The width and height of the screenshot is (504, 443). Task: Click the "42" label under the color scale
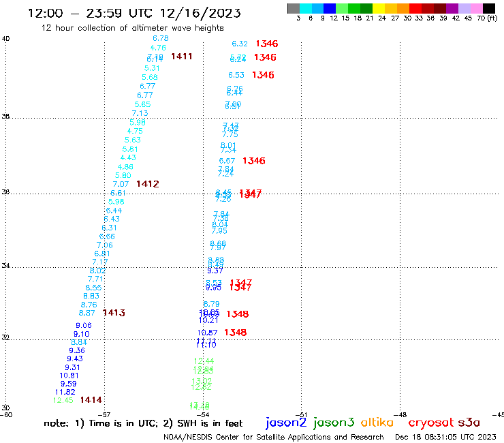[456, 18]
